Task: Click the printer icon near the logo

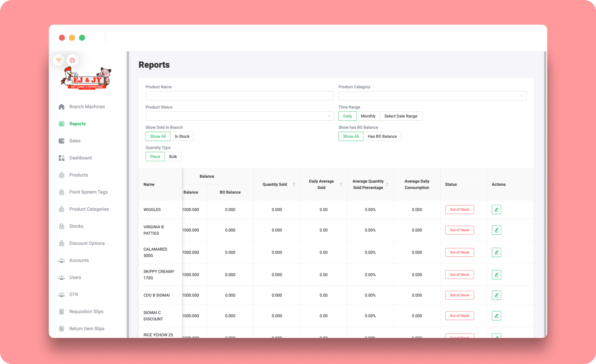Action: pyautogui.click(x=72, y=60)
